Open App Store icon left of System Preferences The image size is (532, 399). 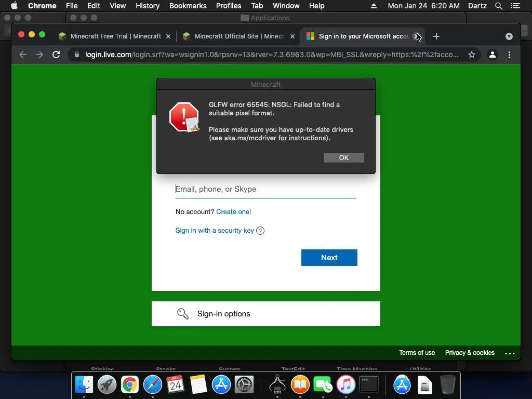pyautogui.click(x=221, y=385)
